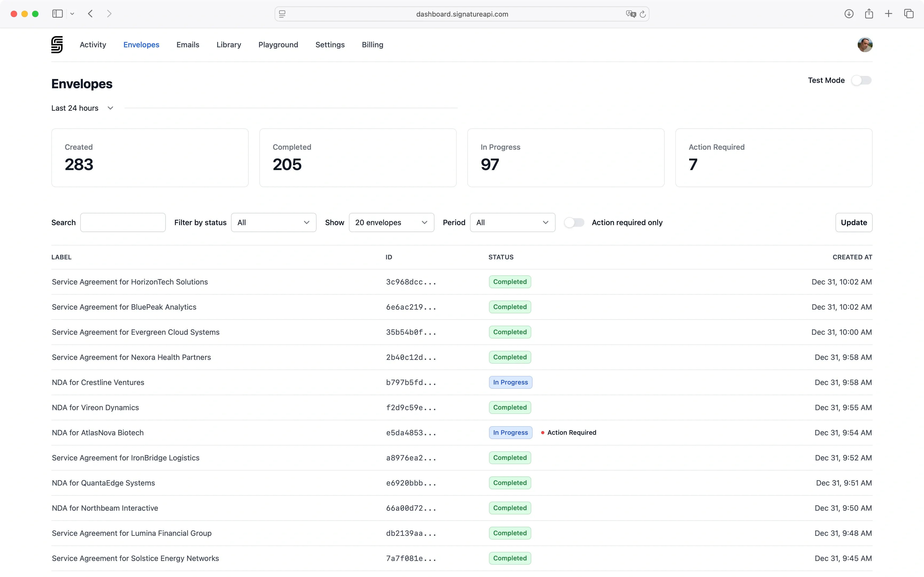Click envelope ID 7a7f081e...

point(411,558)
